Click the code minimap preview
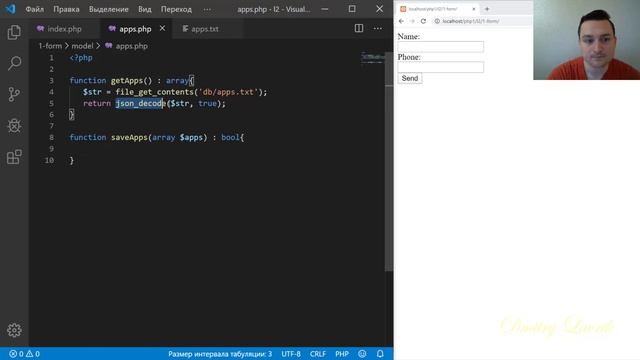 point(372,58)
